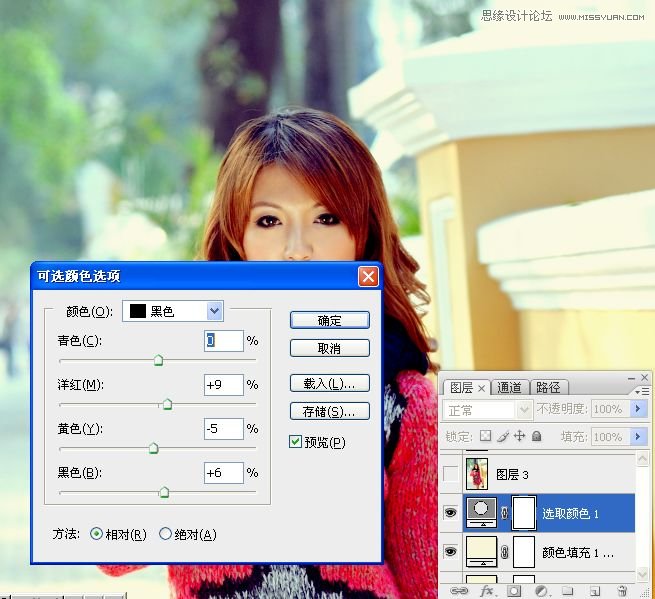655x599 pixels.
Task: Open the 不透明度 opacity slider arrow
Action: [x=638, y=409]
